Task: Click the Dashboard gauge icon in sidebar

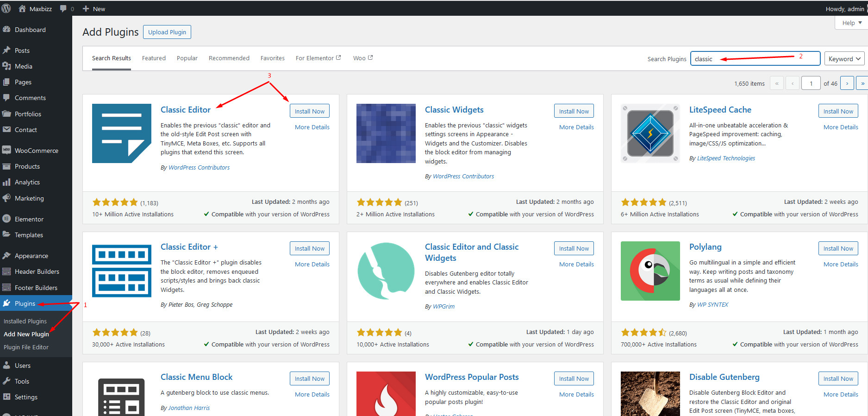Action: pyautogui.click(x=6, y=30)
